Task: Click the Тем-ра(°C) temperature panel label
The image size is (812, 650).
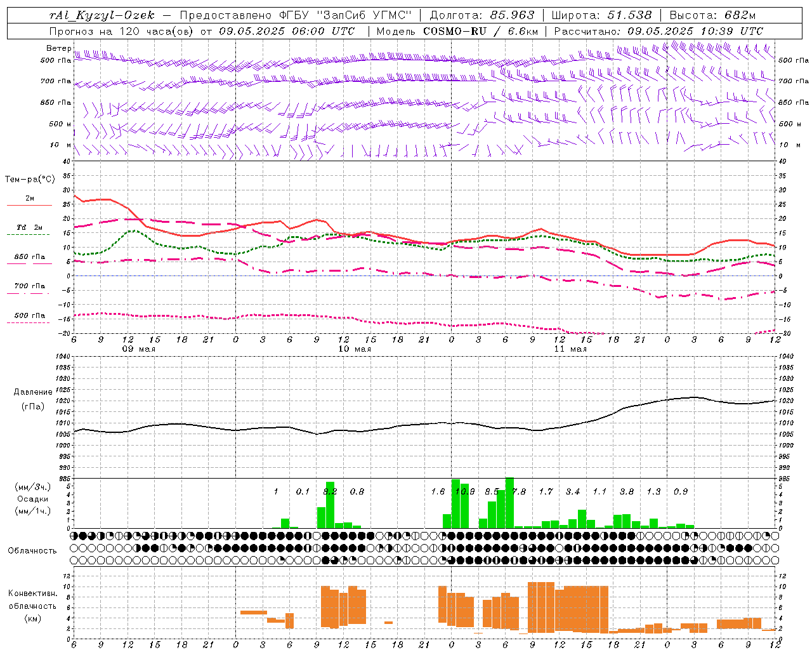Action: click(x=30, y=180)
